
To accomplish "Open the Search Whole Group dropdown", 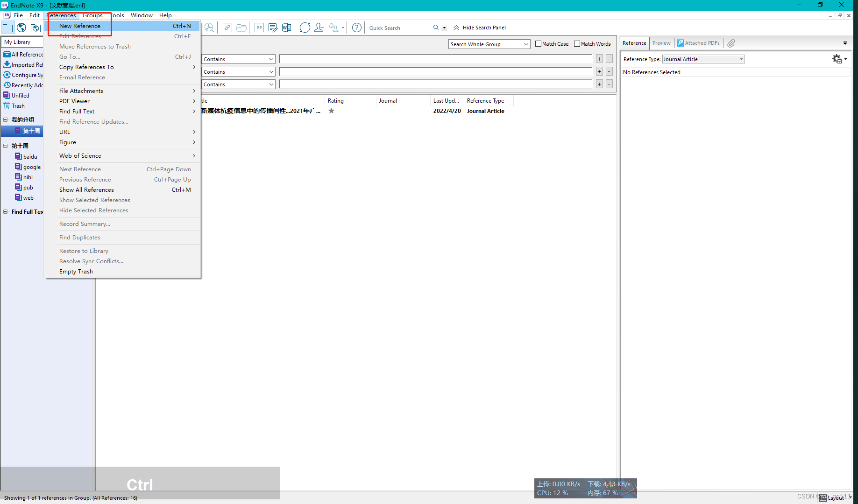I will click(x=489, y=44).
